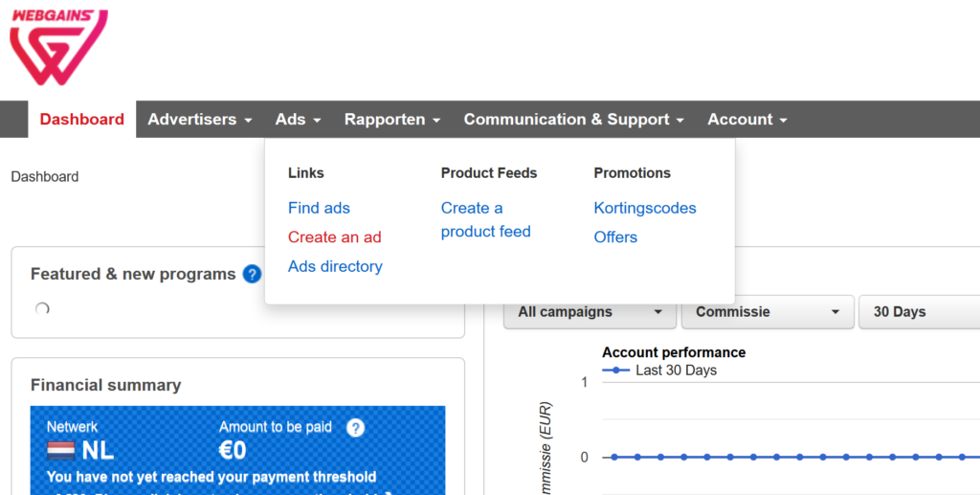Open the 30 Days period dropdown

[919, 312]
